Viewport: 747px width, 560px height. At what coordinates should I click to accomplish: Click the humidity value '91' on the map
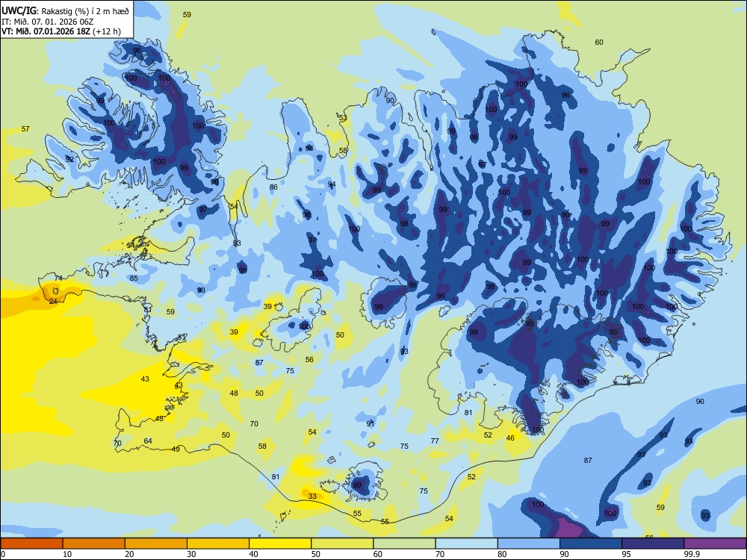point(371,423)
